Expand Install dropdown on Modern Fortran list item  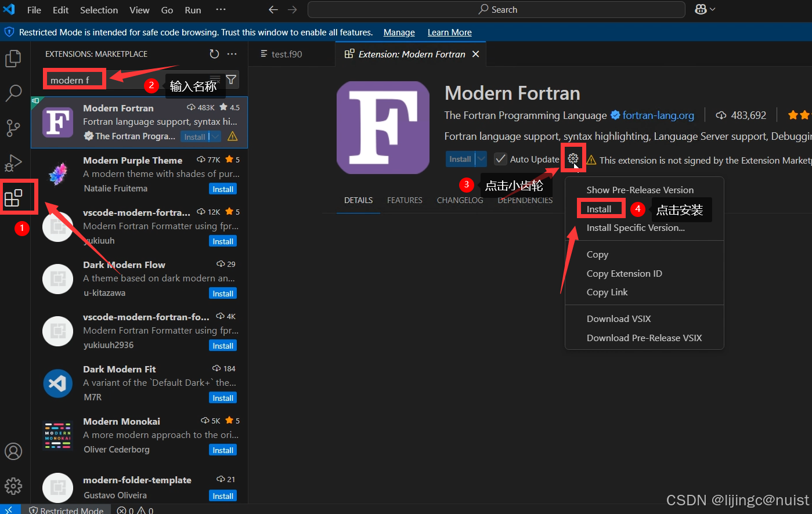pos(215,137)
